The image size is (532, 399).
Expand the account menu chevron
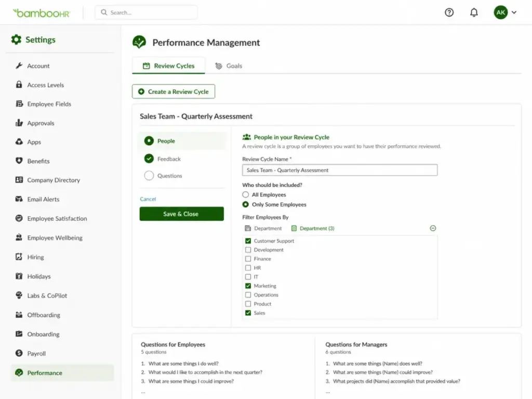click(514, 12)
